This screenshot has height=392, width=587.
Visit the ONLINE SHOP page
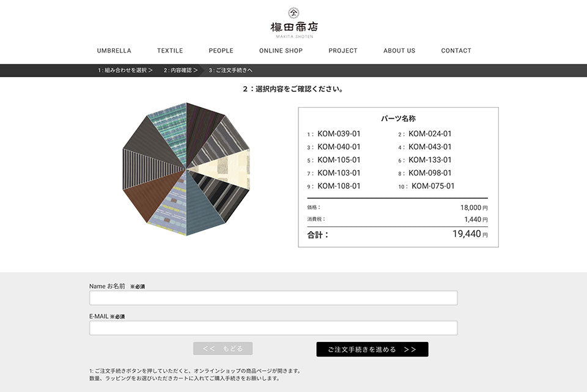click(281, 51)
